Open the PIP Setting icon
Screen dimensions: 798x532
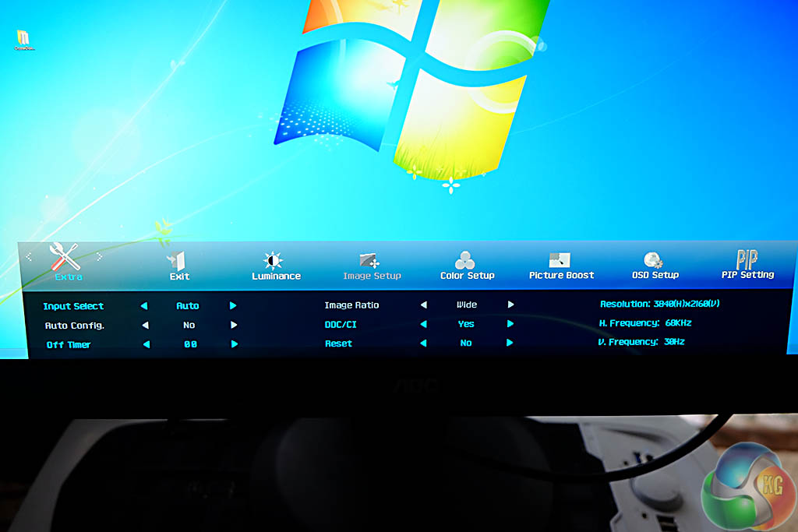(747, 259)
